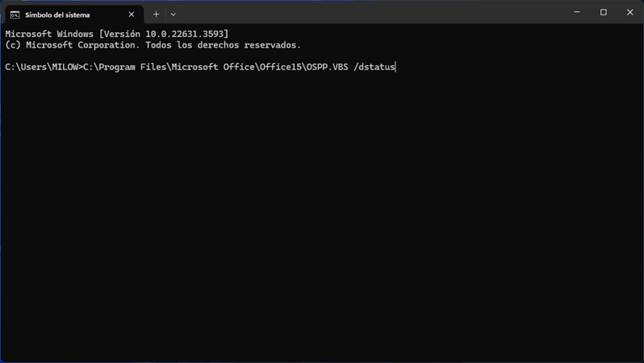This screenshot has height=363, width=644.
Task: Click the blank terminal output area
Action: tap(323, 218)
